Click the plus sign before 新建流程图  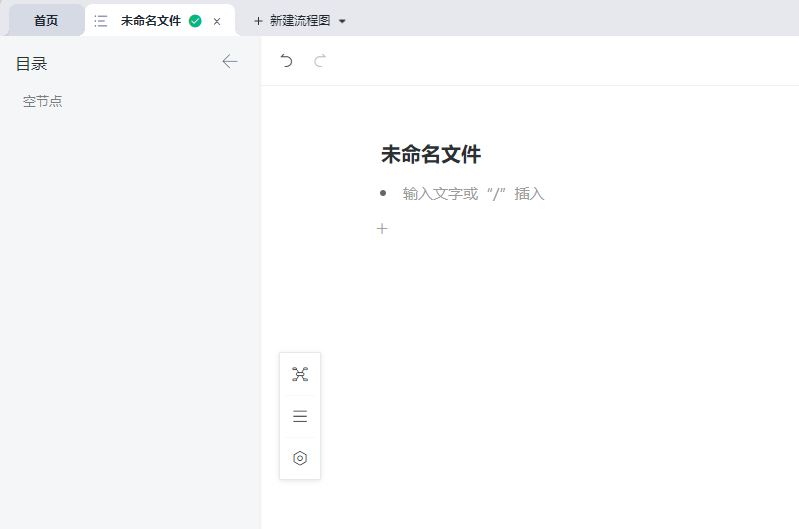tap(258, 21)
